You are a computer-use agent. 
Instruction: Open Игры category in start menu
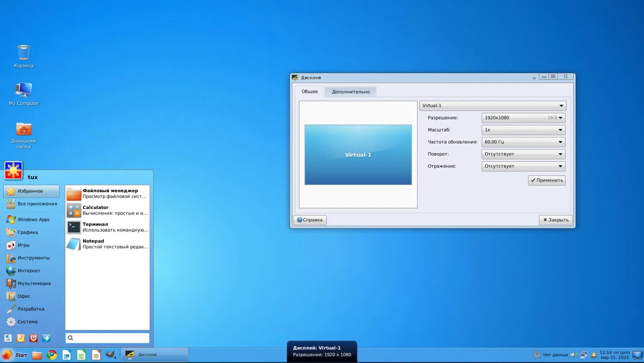pos(31,245)
